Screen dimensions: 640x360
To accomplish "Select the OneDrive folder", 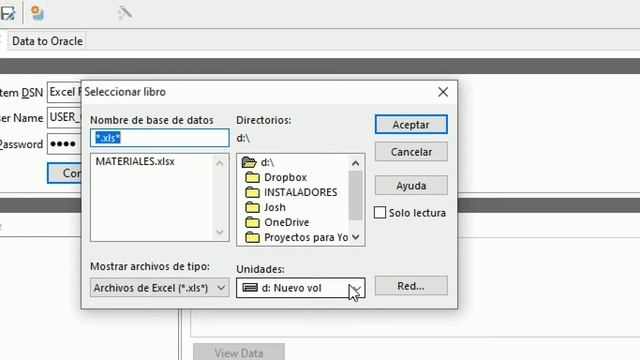I will coord(287,222).
